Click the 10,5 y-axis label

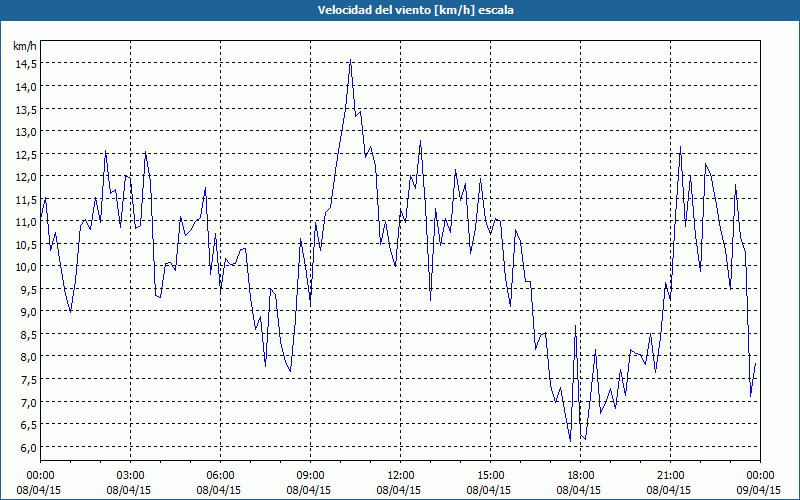[26, 244]
